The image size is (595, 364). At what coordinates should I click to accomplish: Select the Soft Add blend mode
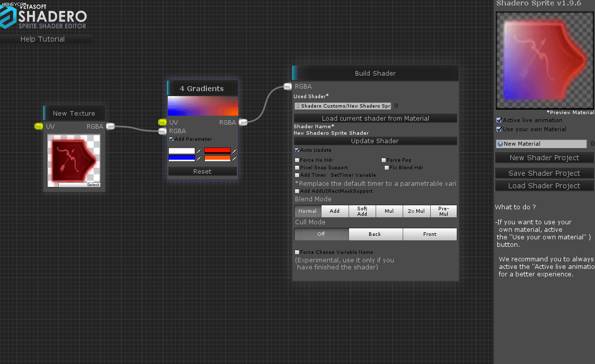pyautogui.click(x=363, y=211)
